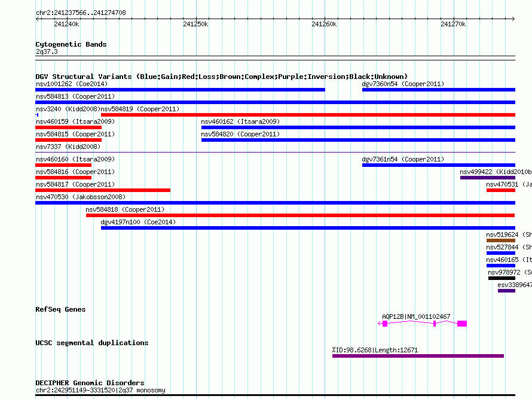Select the AQP12B gene's rightmost magenta exon

click(x=462, y=324)
